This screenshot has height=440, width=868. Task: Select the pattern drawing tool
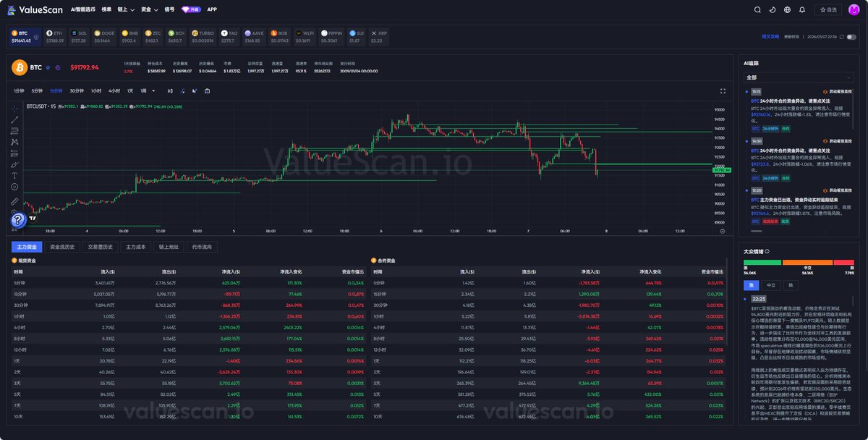[14, 142]
